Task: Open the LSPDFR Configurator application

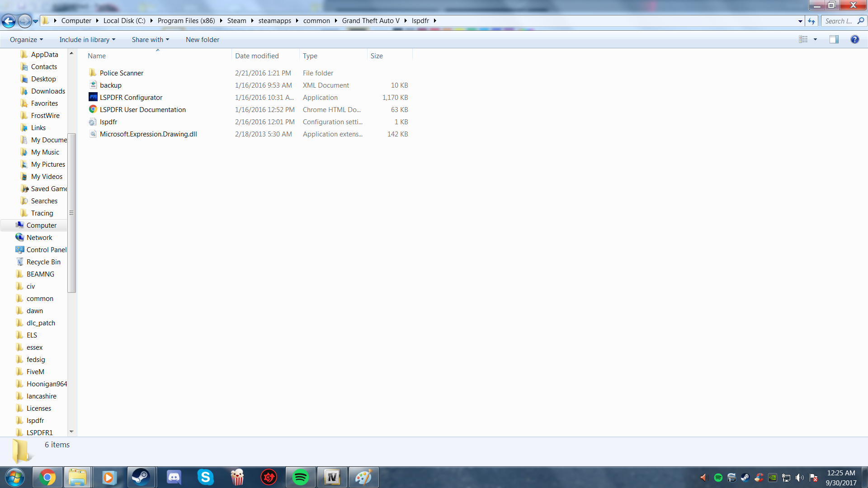Action: pyautogui.click(x=131, y=98)
